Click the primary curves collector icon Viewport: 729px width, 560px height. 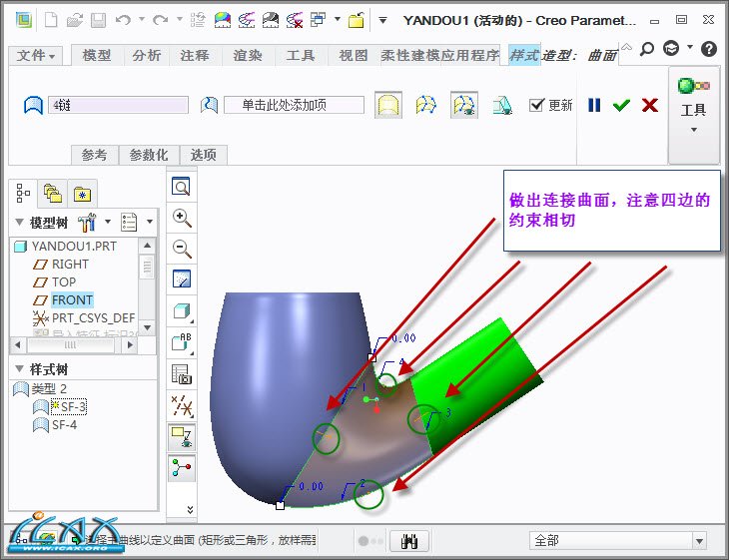pyautogui.click(x=33, y=105)
